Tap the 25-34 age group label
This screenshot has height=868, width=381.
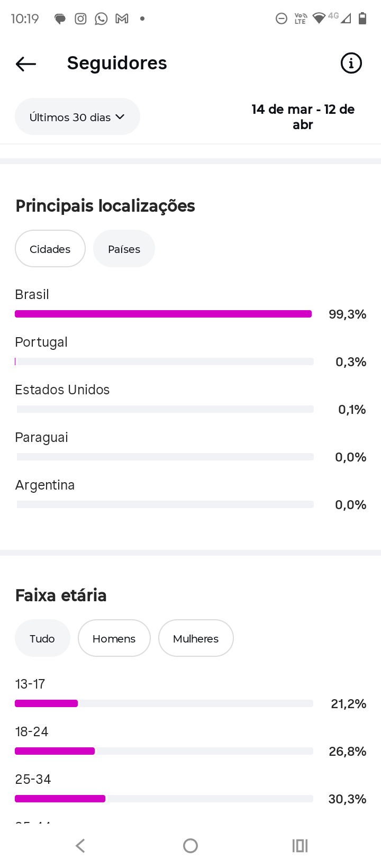33,779
